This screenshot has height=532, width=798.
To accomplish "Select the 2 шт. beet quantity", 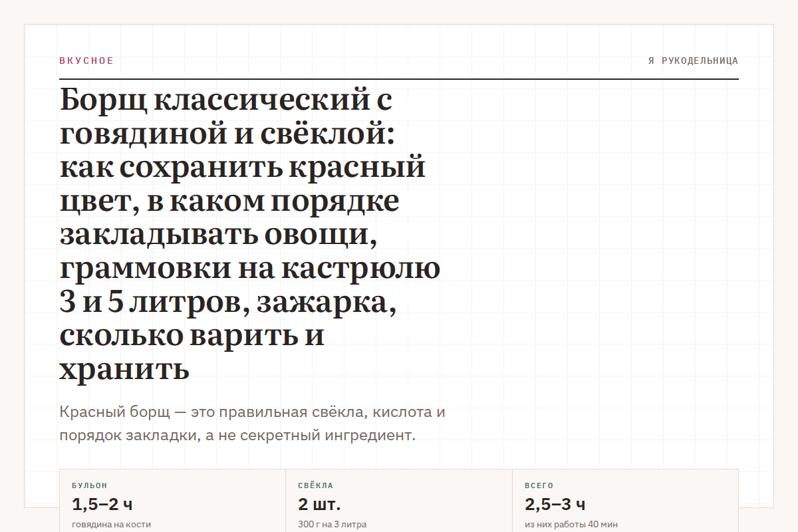I will point(319,504).
